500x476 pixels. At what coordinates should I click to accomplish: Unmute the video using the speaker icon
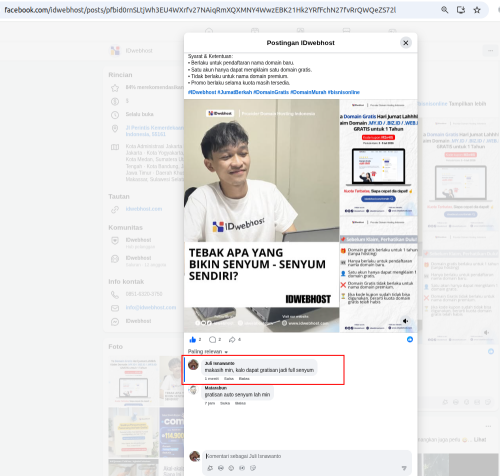tap(405, 321)
